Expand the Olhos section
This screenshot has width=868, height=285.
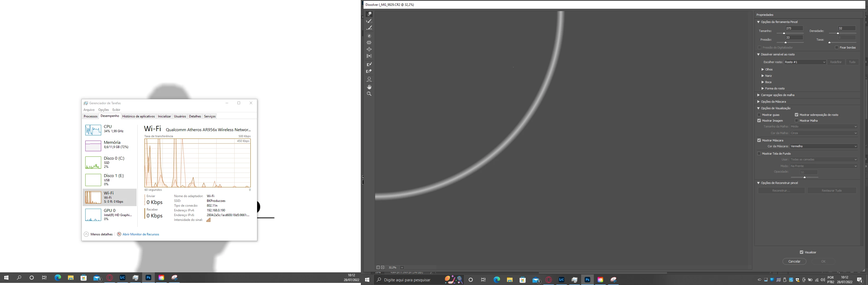coord(763,69)
